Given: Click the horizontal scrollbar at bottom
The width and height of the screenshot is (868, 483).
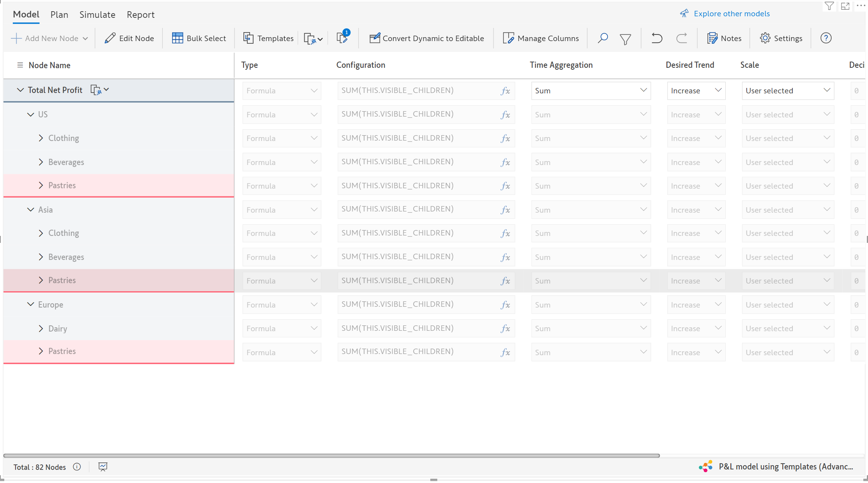Looking at the screenshot, I should point(331,455).
